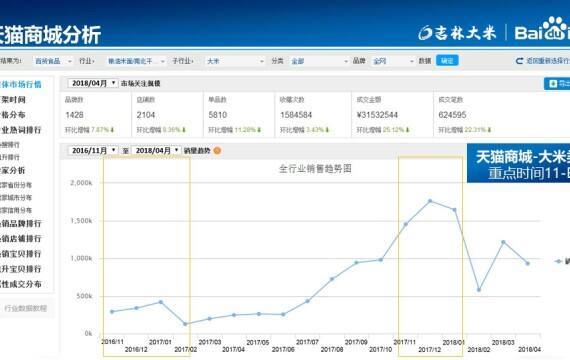Screen dimensions: 570x360
Task: Click green down arrow under 品牌数
Action: 112,130
